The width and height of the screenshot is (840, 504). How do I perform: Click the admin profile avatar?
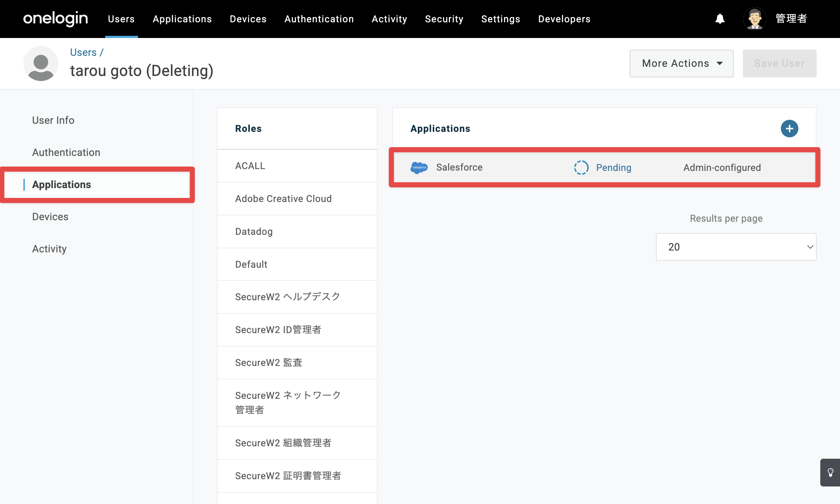(755, 19)
